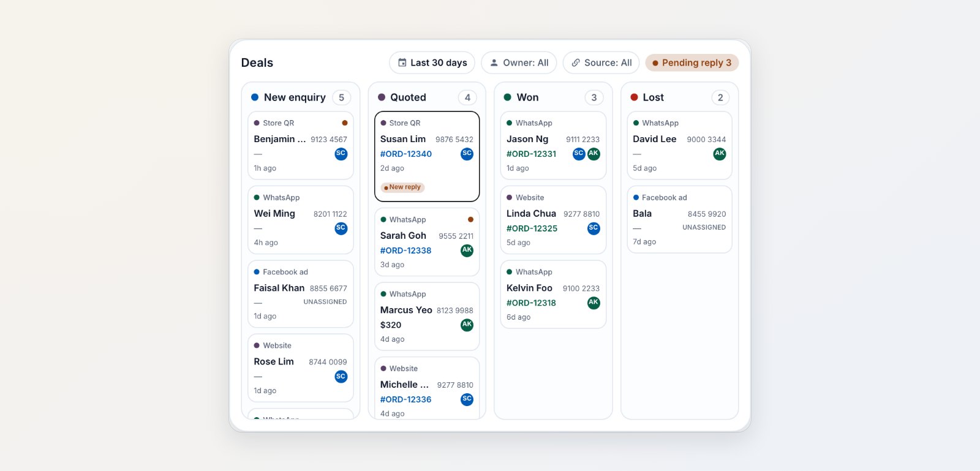The width and height of the screenshot is (980, 471).
Task: Click the New reply badge on Susan Lim
Action: 403,187
